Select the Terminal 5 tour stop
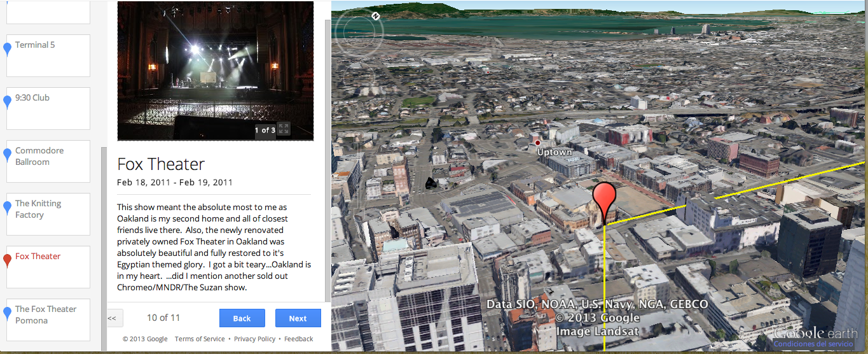 pyautogui.click(x=48, y=56)
